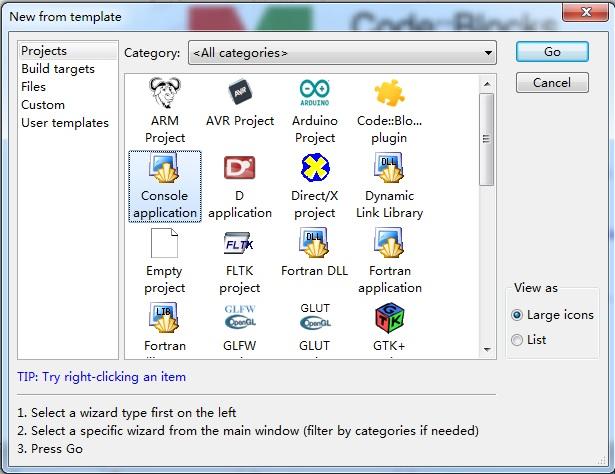
Task: Click the 'Fortran DLL' label text
Action: (x=315, y=271)
